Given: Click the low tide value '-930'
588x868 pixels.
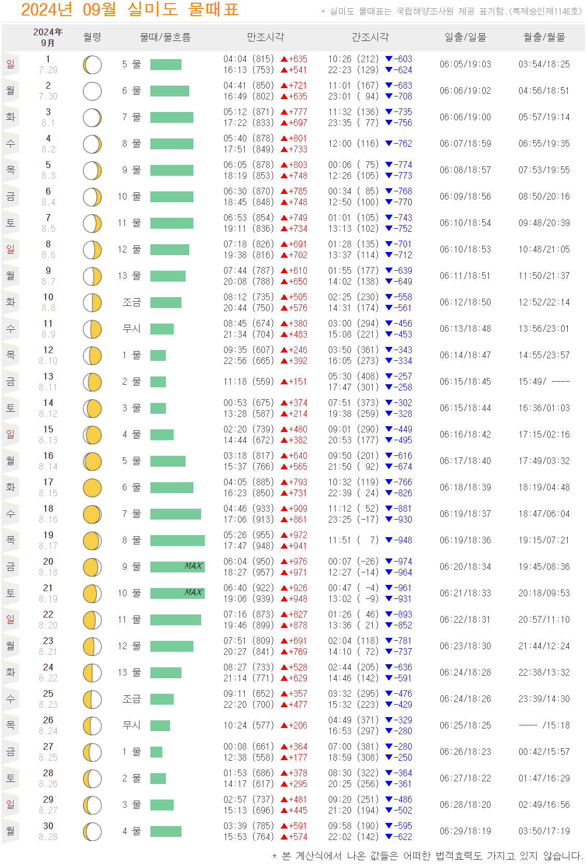Looking at the screenshot, I should tap(403, 520).
